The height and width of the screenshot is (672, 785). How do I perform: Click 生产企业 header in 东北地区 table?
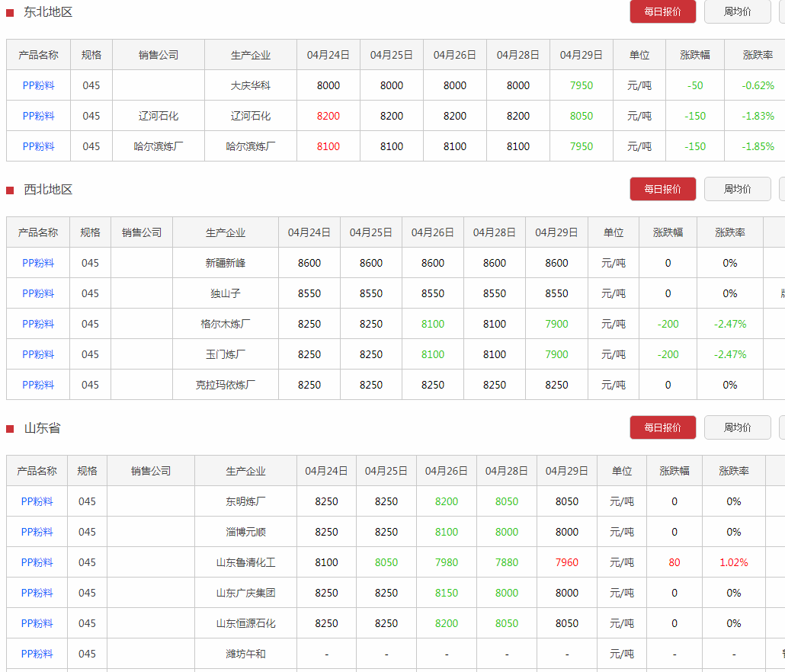pyautogui.click(x=250, y=55)
